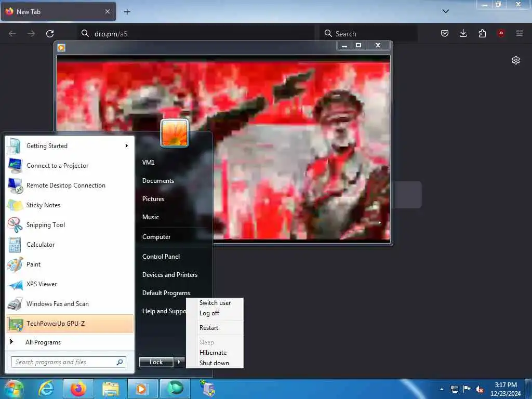Viewport: 532px width, 399px height.
Task: Click the Search programs and files box
Action: point(69,362)
